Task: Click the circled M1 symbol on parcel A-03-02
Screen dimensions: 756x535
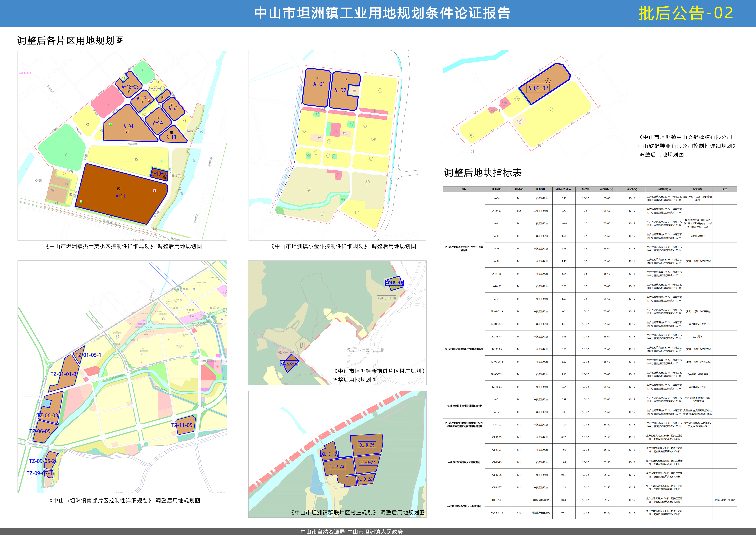Action: click(548, 81)
